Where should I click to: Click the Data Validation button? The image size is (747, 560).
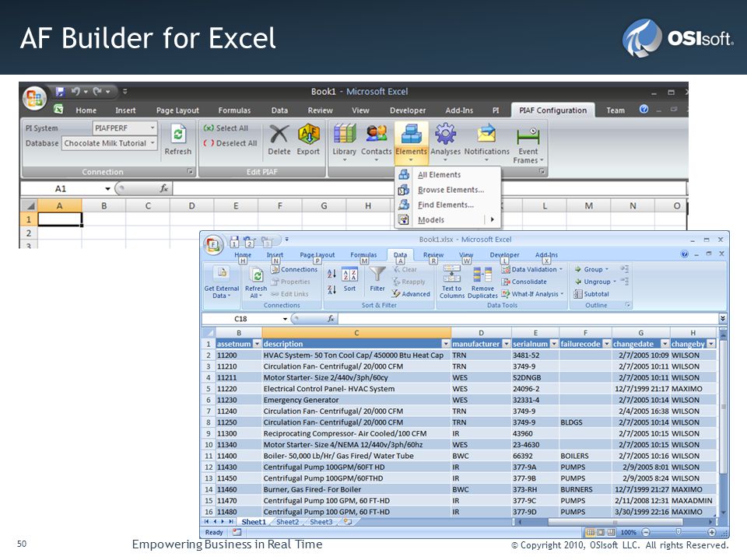pyautogui.click(x=532, y=269)
